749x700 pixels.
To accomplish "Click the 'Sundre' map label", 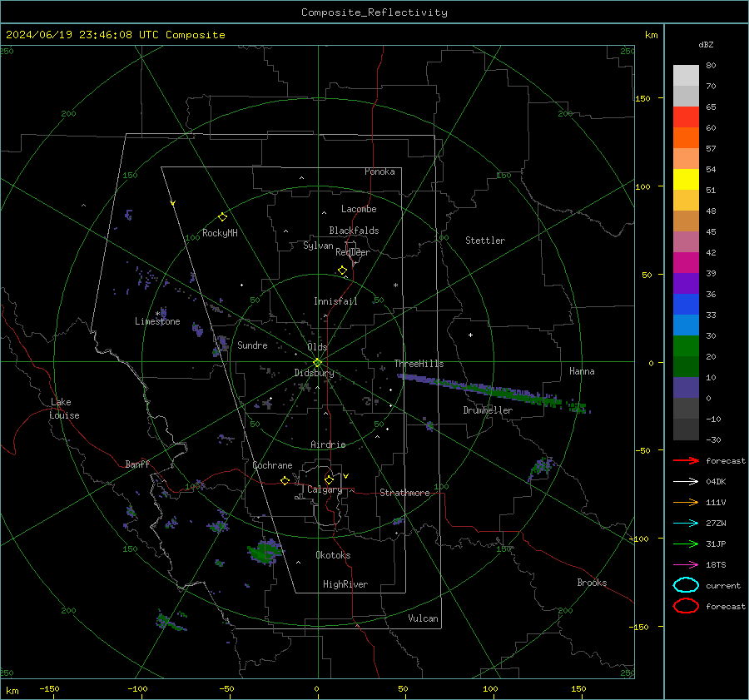I will [x=252, y=345].
